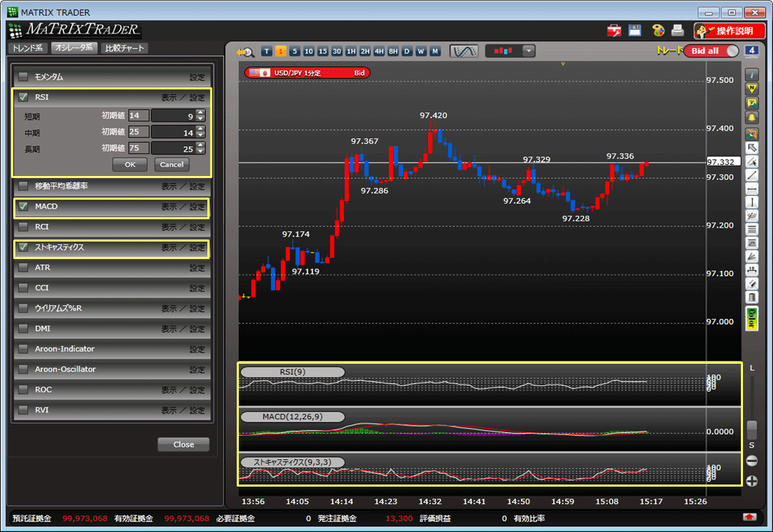The image size is (773, 532).
Task: Uncheck the RSI checkbox
Action: click(23, 97)
